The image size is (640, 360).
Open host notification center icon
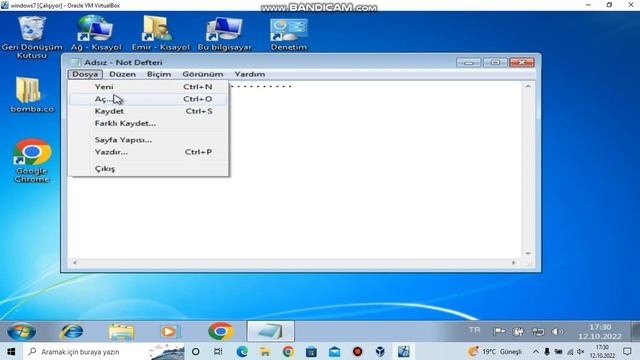627,351
